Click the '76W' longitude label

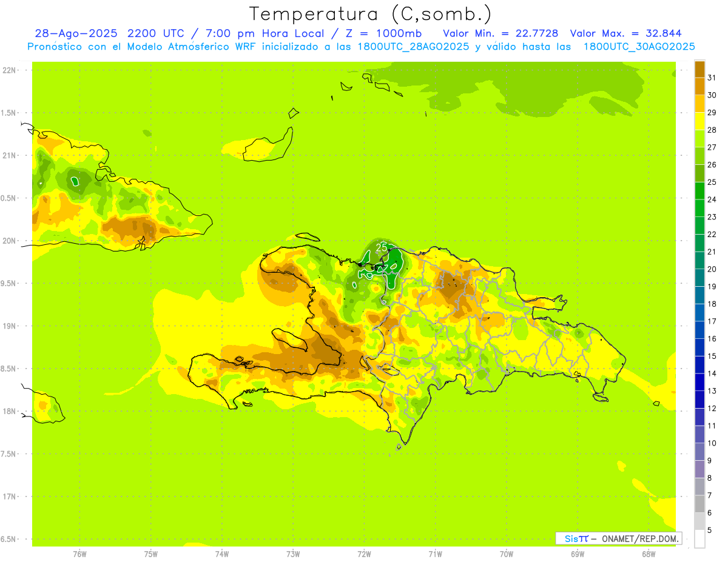[79, 554]
